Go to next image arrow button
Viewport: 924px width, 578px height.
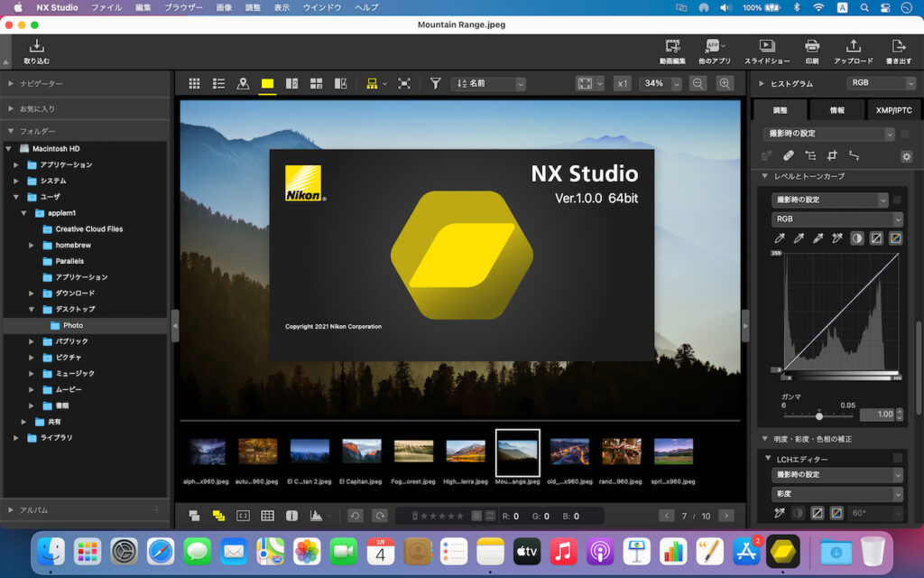pos(725,516)
